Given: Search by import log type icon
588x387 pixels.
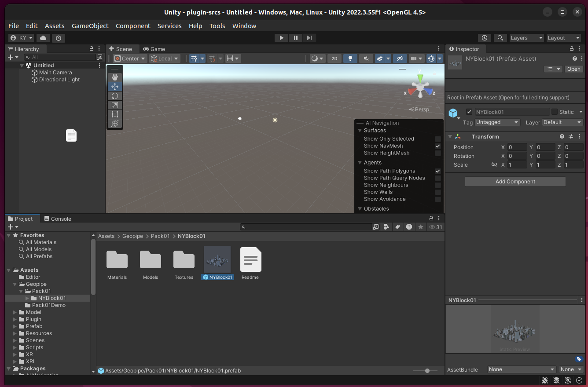Looking at the screenshot, I should coord(409,227).
